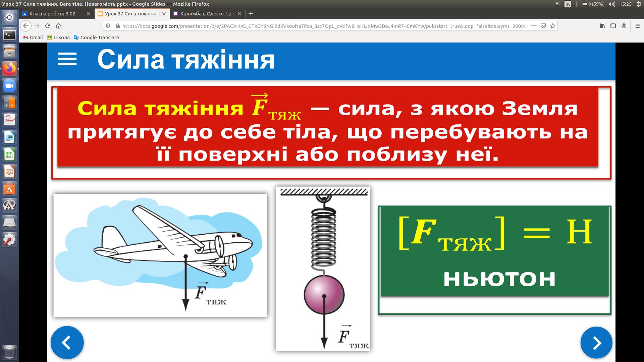Open the Школа bookmark folder
Screen dimensions: 644x362
(x=58, y=38)
